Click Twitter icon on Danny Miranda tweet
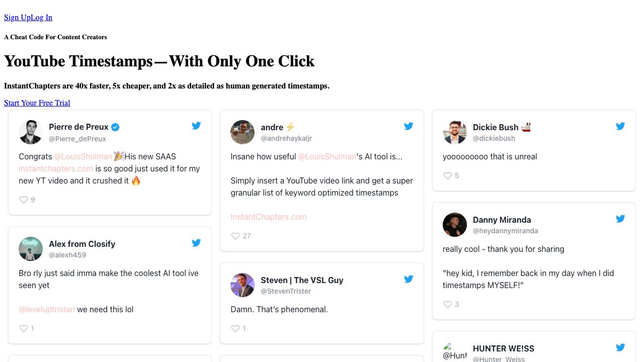 click(x=620, y=219)
